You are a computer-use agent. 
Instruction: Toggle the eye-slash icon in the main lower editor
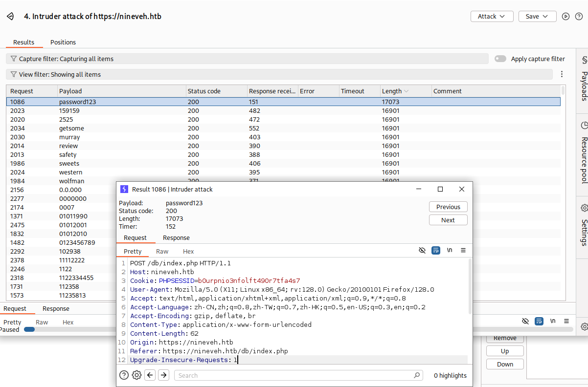[x=525, y=321]
